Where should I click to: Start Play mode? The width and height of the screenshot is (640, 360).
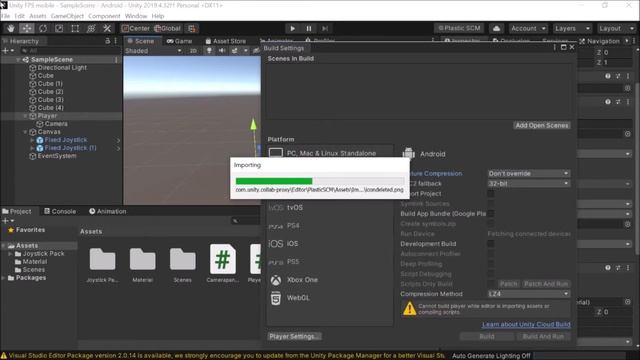(x=292, y=28)
